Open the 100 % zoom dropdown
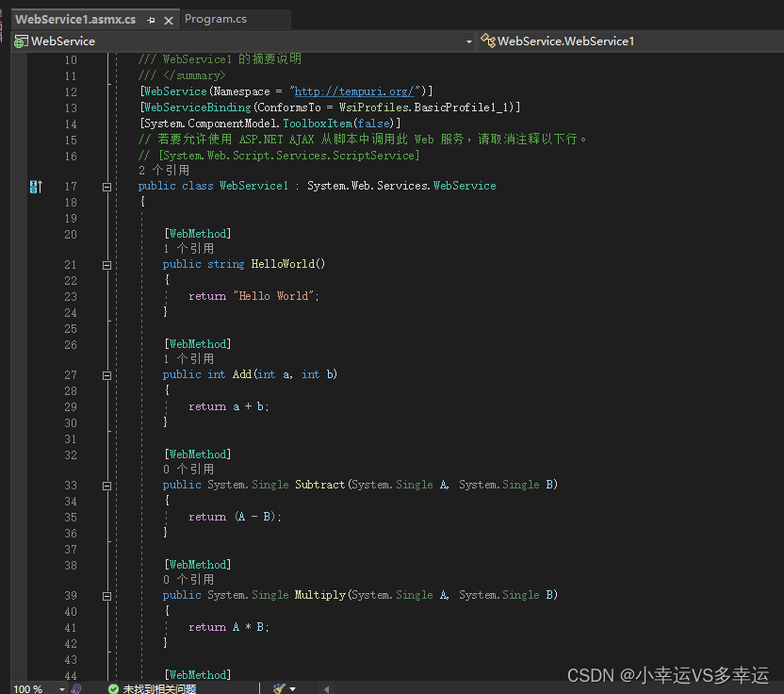The width and height of the screenshot is (784, 694). click(x=61, y=689)
